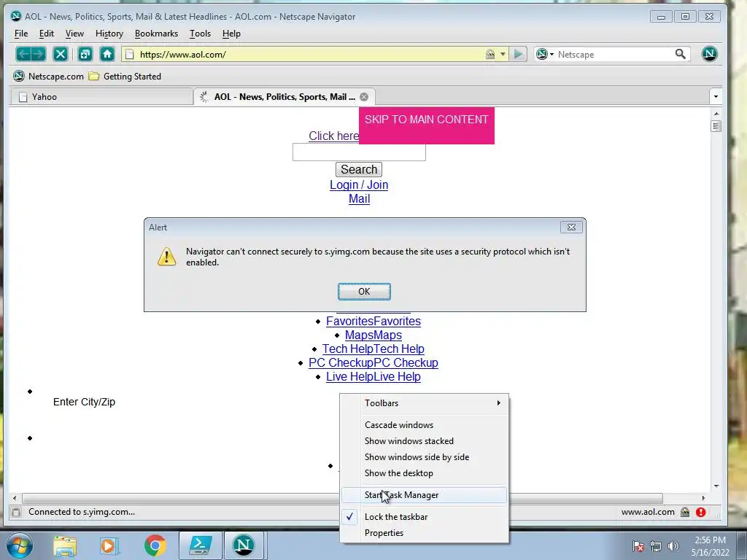Open search engine selector dropdown
Image resolution: width=747 pixels, height=560 pixels.
pyautogui.click(x=545, y=54)
